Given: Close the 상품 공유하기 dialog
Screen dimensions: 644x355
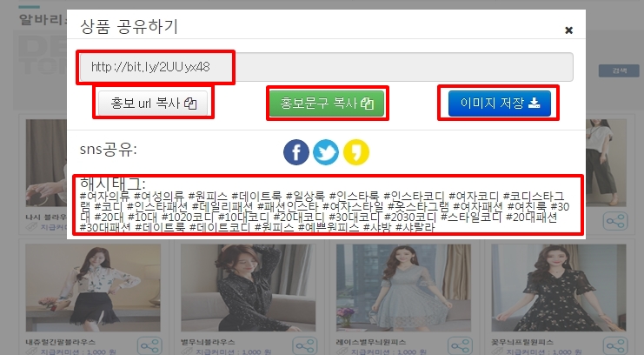Looking at the screenshot, I should (x=568, y=30).
